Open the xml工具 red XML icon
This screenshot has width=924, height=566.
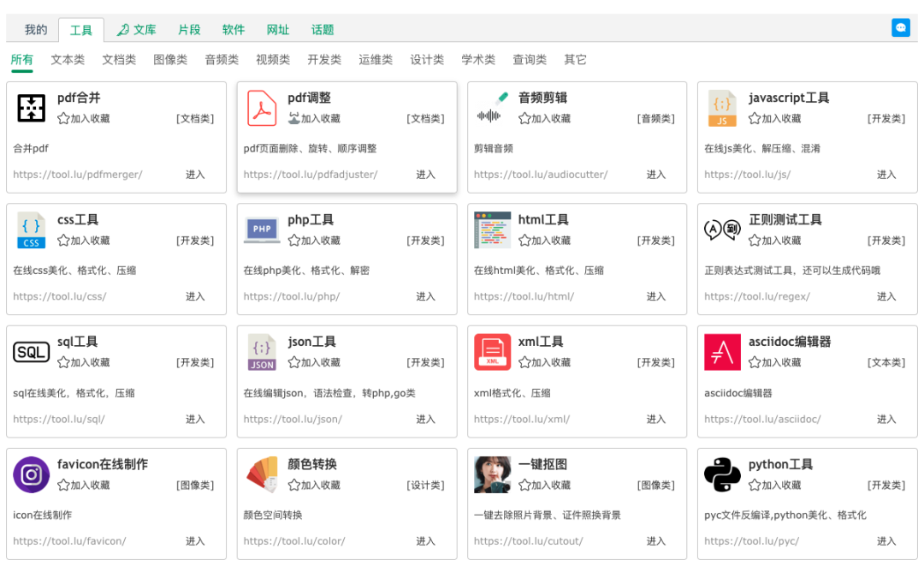coord(492,352)
